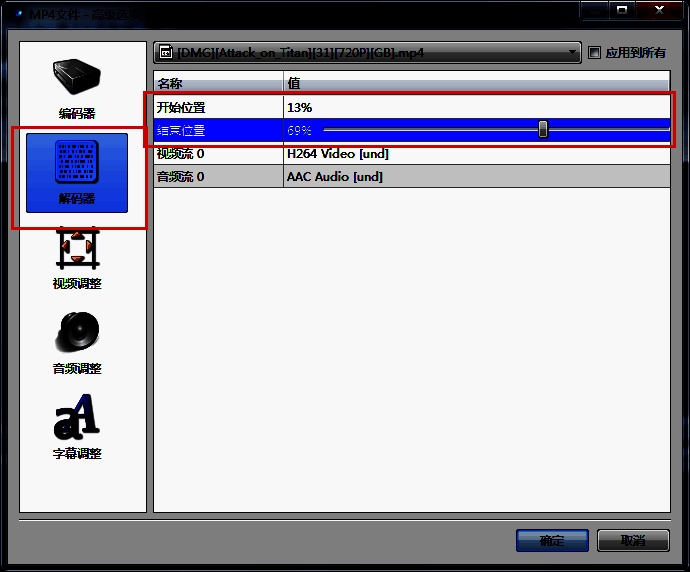
Task: Enable the 应用到所有 checkbox
Action: (x=595, y=53)
